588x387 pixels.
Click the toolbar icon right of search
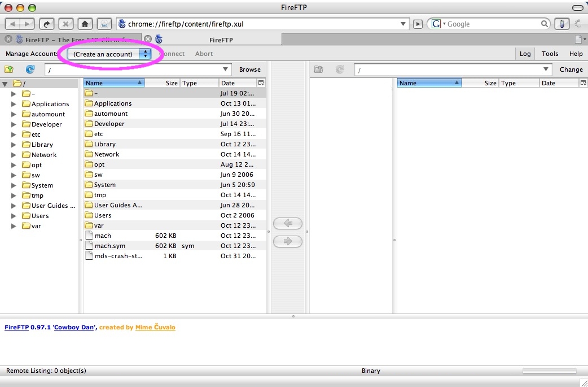point(561,24)
